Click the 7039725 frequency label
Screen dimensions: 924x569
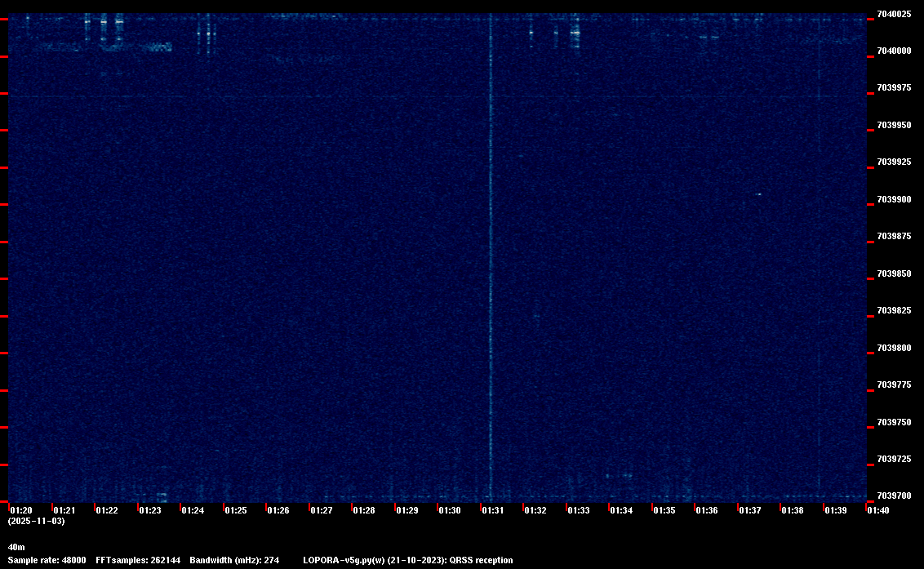(x=894, y=460)
